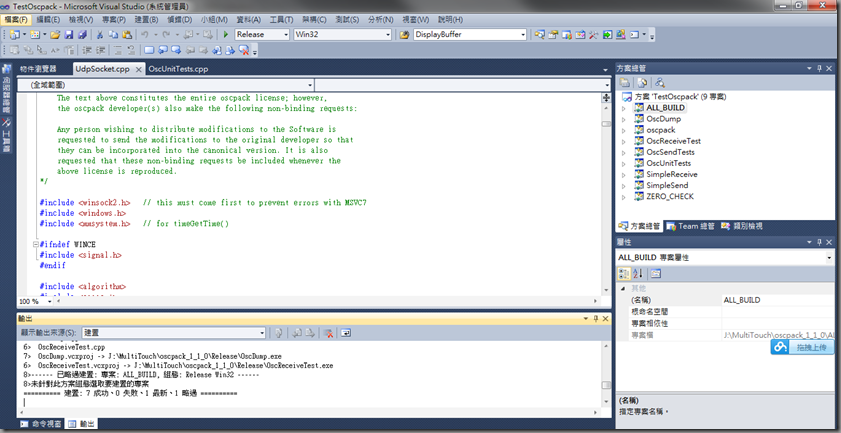This screenshot has width=841, height=433.
Task: Click the Paste clipboard icon
Action: tap(127, 34)
